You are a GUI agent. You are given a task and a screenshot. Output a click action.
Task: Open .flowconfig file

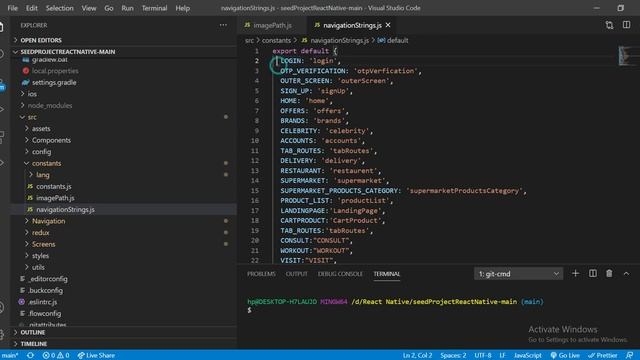44,313
